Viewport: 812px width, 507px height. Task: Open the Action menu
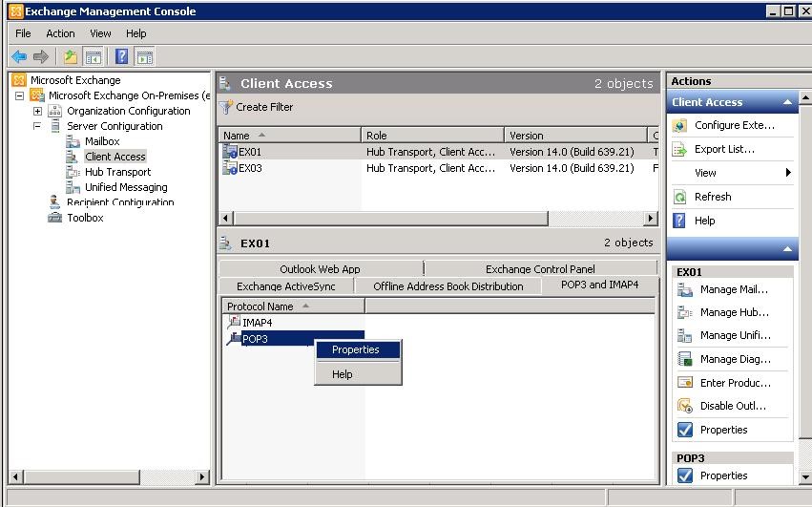[x=60, y=33]
